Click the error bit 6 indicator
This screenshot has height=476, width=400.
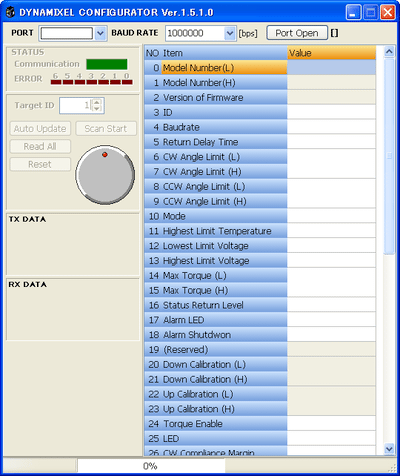(56, 82)
